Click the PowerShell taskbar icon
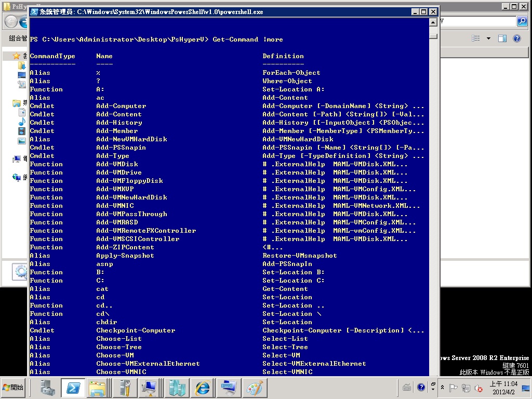 [73, 388]
